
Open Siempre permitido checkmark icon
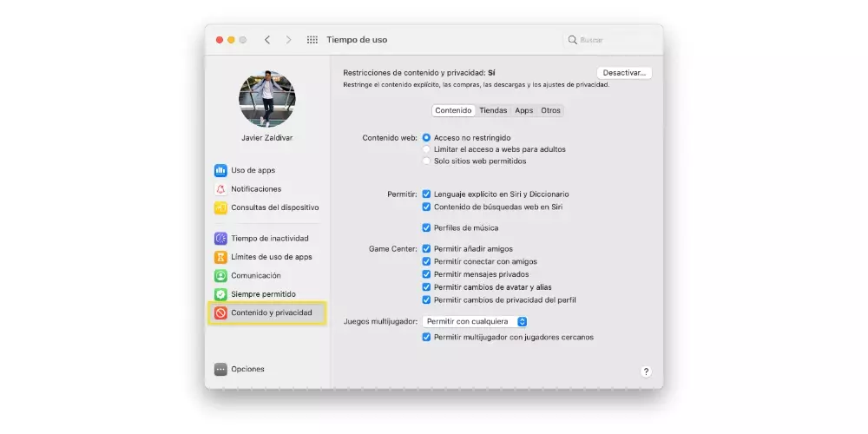tap(220, 294)
